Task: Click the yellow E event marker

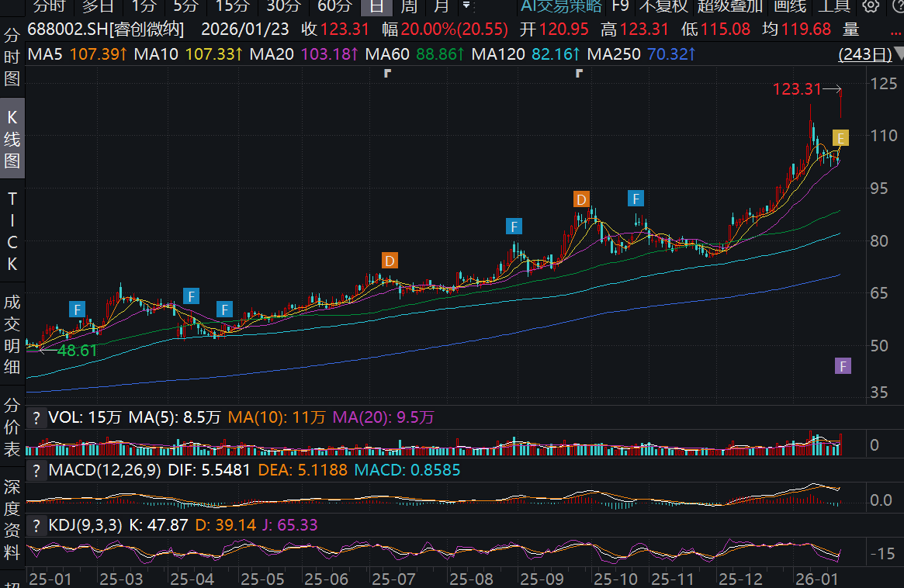Action: pos(840,138)
